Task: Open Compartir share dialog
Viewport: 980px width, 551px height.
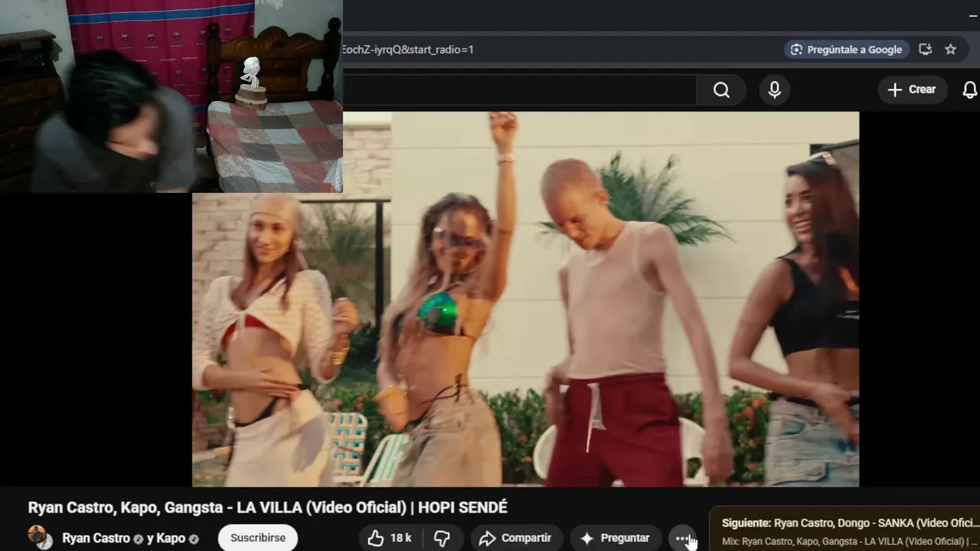Action: tap(516, 538)
